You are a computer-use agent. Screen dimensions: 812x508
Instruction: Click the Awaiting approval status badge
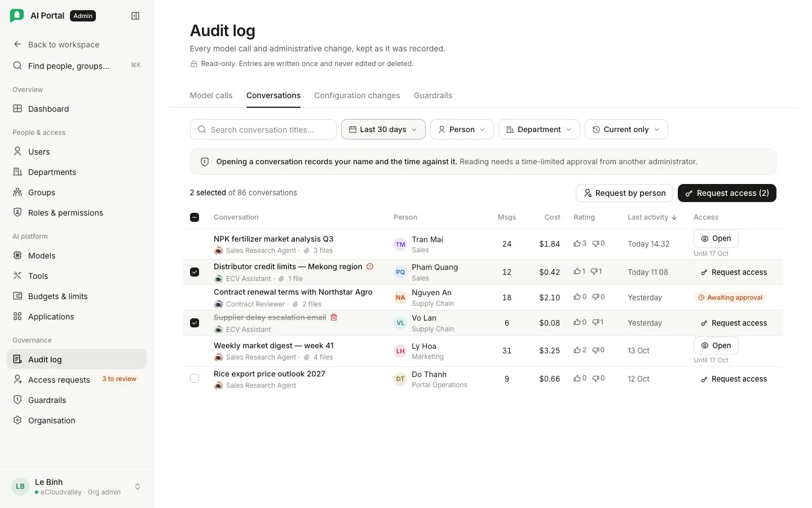[x=730, y=297]
